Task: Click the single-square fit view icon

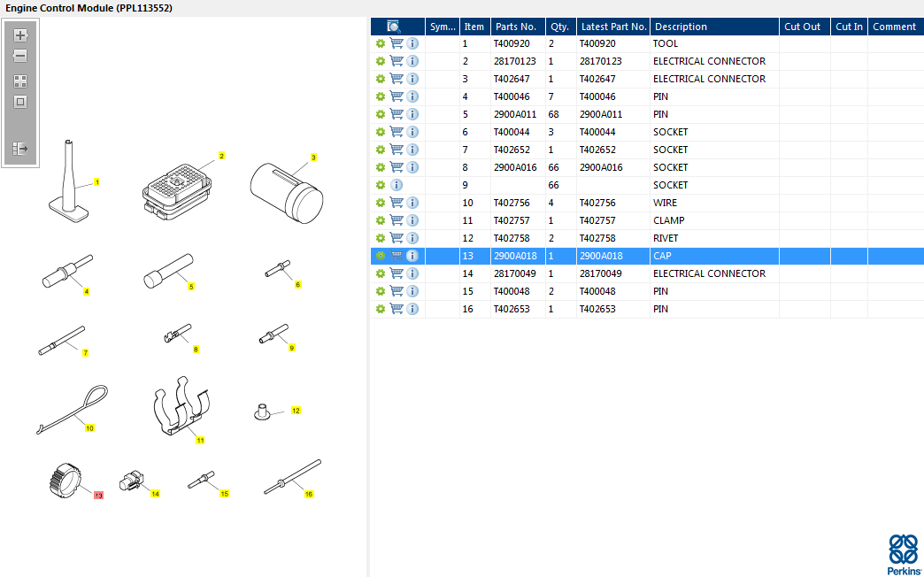Action: [20, 102]
